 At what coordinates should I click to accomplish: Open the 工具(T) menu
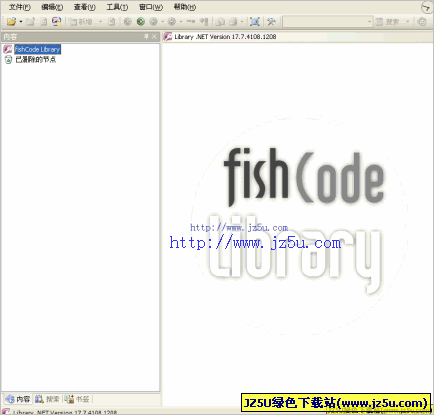pyautogui.click(x=117, y=7)
